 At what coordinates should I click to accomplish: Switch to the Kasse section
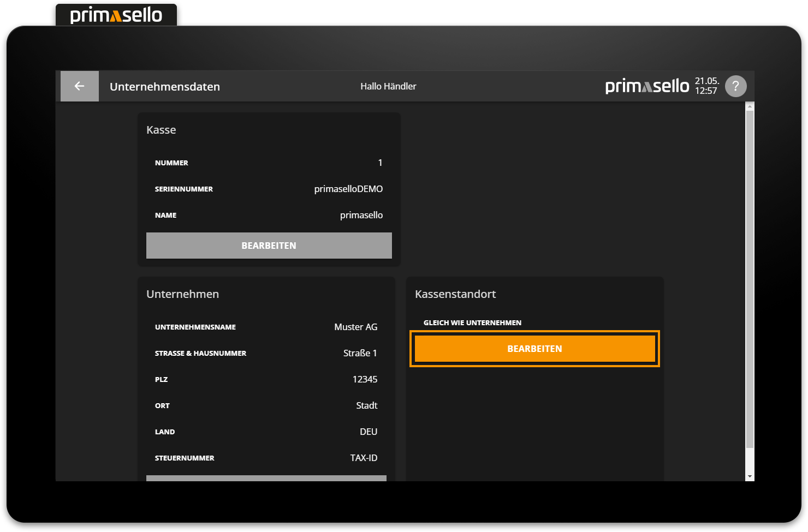(161, 130)
